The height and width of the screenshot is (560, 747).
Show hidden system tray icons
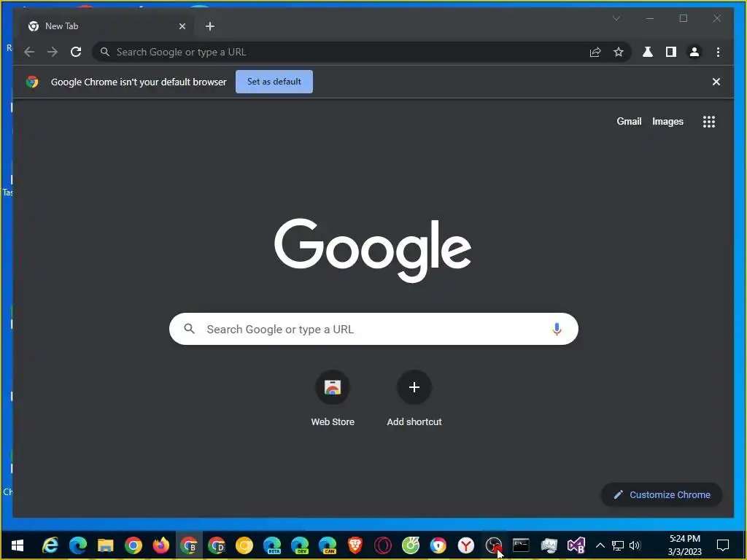[600, 545]
